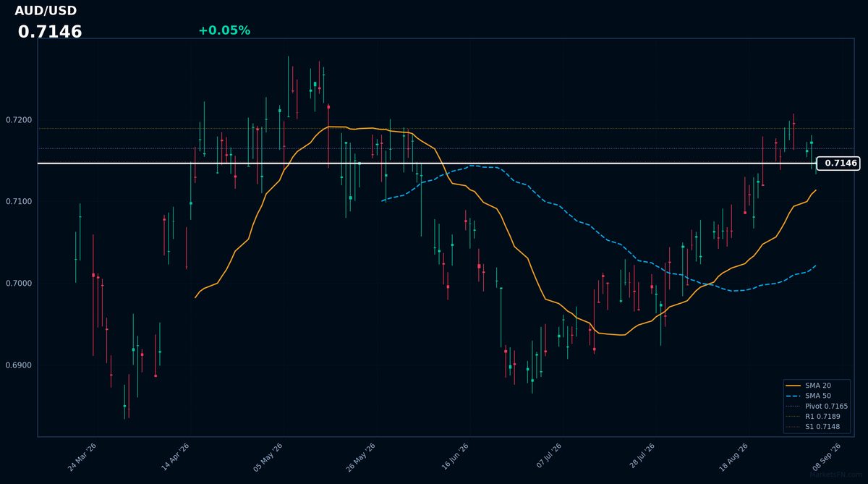Screen dimensions: 868x484
Task: Click the blue dashed SMA 50 swatch in legend
Action: click(793, 396)
